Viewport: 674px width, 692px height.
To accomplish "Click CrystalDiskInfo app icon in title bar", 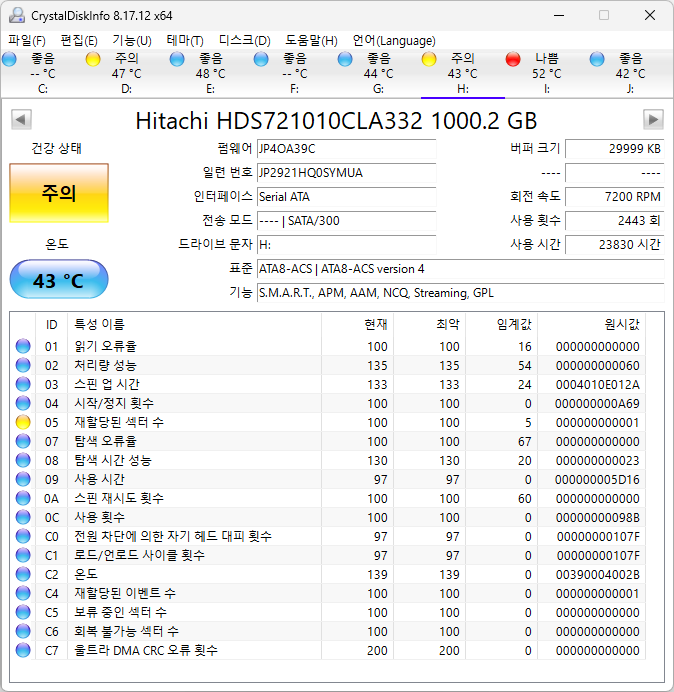I will [17, 15].
